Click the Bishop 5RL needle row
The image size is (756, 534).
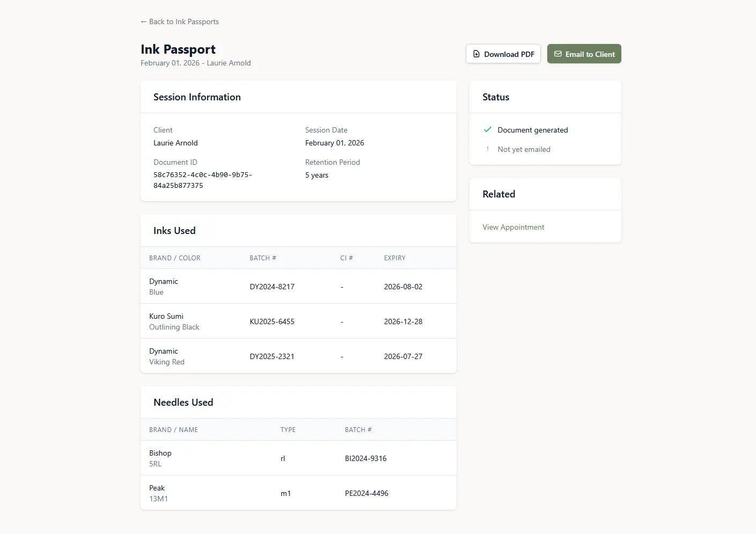click(x=298, y=458)
